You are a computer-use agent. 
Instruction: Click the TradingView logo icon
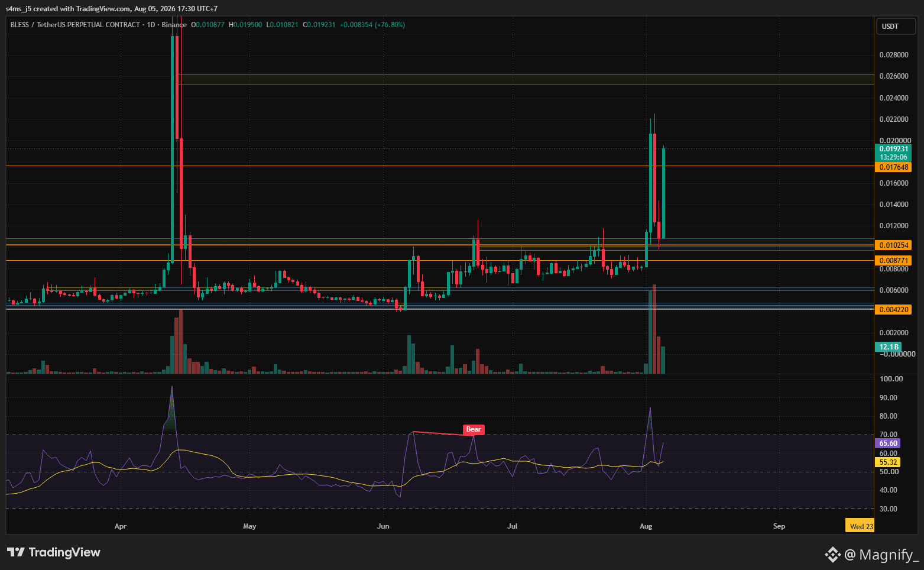tap(16, 552)
